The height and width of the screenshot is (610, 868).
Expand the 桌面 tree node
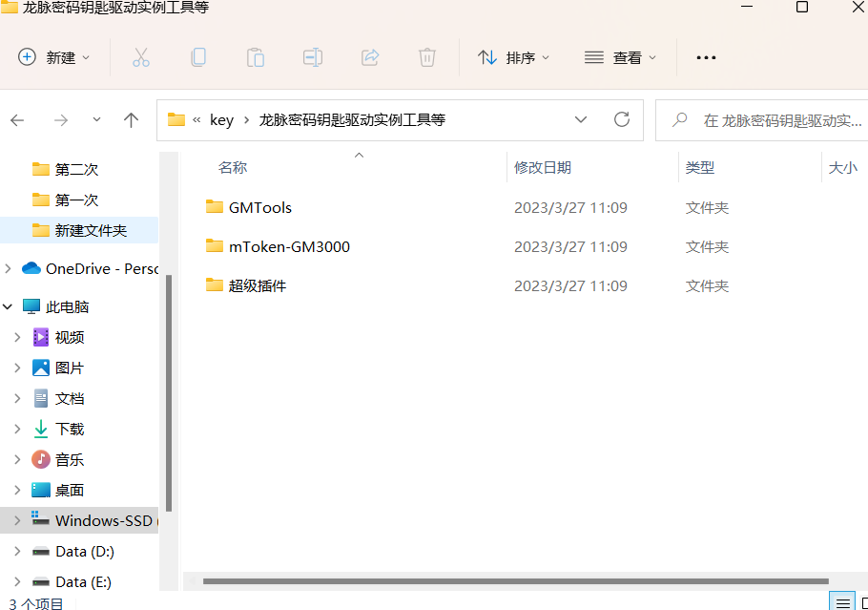click(x=17, y=491)
